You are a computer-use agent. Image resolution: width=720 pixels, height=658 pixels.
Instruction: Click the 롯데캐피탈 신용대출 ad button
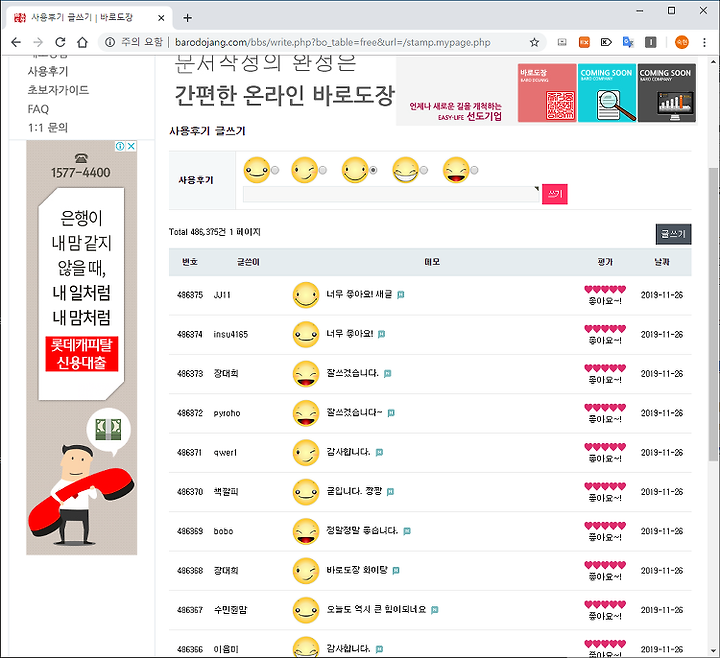pyautogui.click(x=82, y=354)
